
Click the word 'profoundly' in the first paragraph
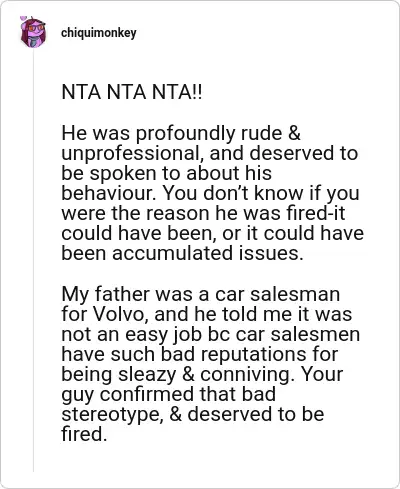point(185,134)
